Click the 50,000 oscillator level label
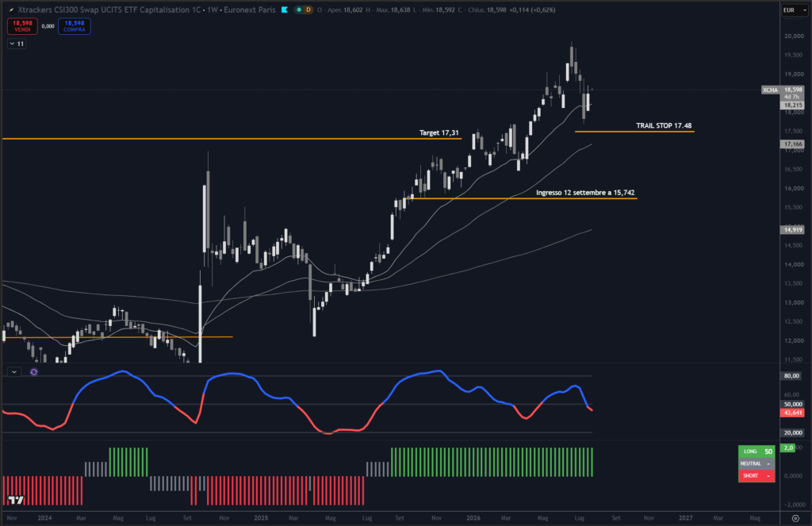812x526 pixels. 792,404
